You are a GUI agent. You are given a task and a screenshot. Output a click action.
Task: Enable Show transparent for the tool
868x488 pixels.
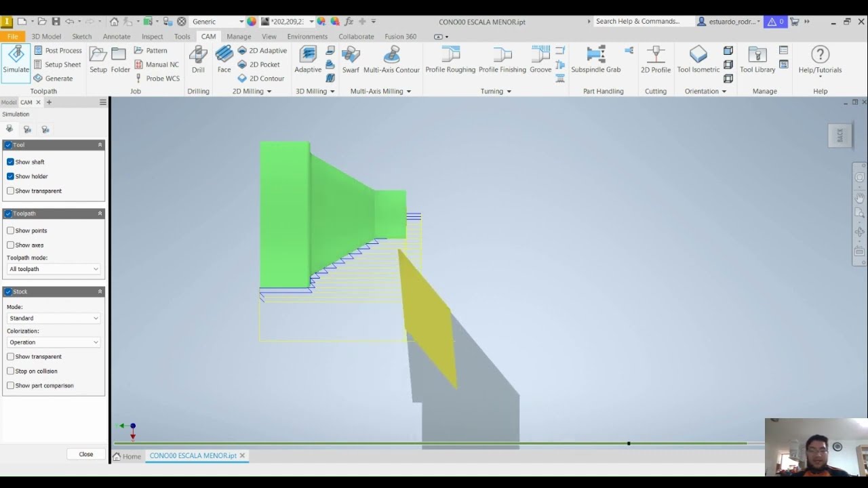tap(10, 191)
